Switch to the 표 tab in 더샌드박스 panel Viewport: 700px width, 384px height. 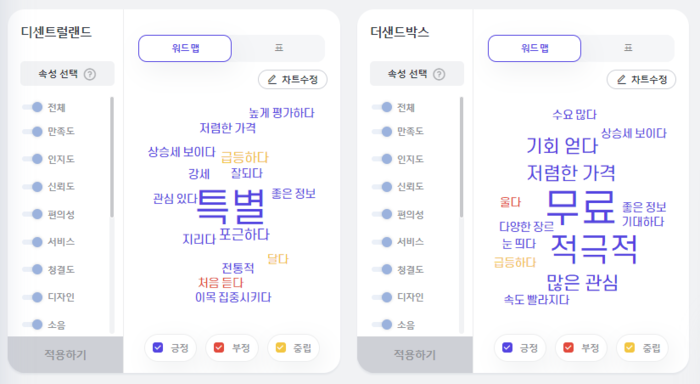[x=628, y=48]
